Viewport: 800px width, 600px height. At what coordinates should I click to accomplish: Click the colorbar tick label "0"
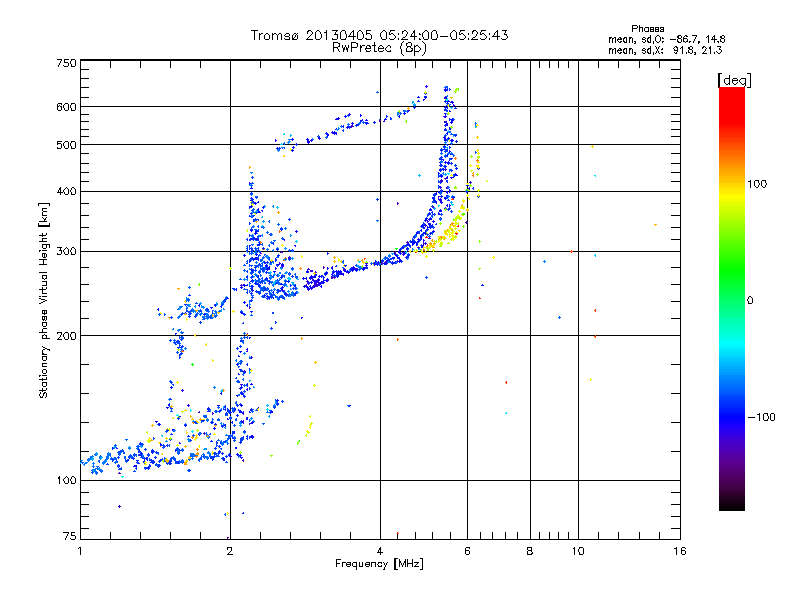pos(749,300)
